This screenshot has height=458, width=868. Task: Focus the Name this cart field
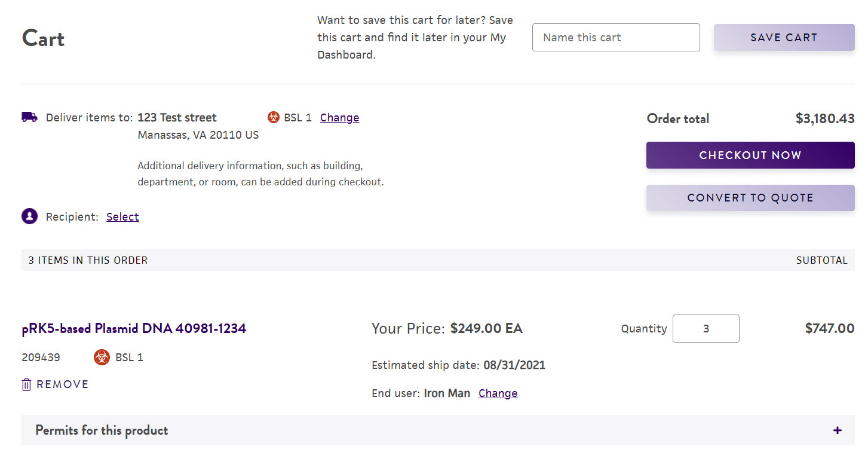(x=616, y=38)
